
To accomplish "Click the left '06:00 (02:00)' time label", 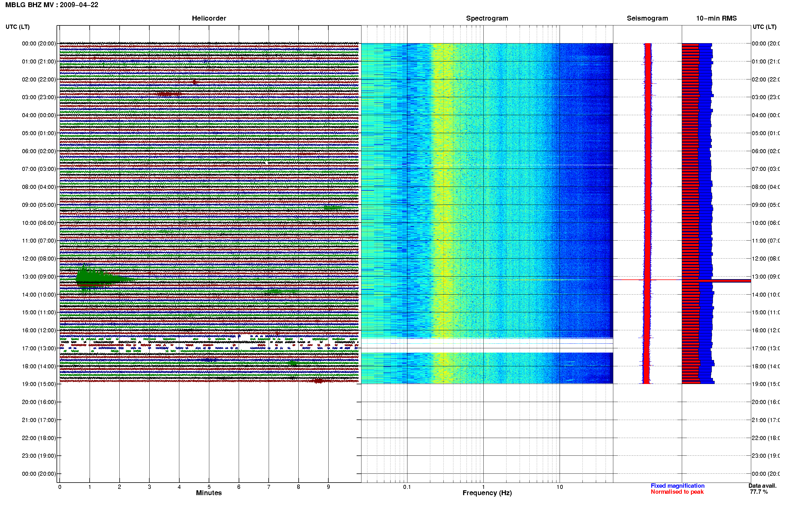I will point(39,151).
